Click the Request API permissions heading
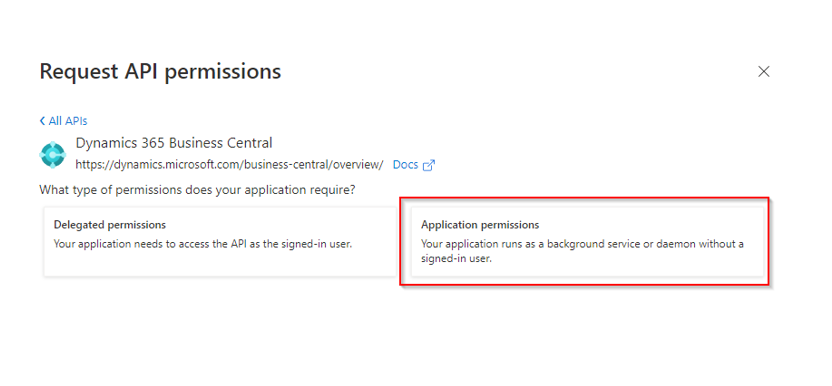The image size is (832, 386). point(160,71)
